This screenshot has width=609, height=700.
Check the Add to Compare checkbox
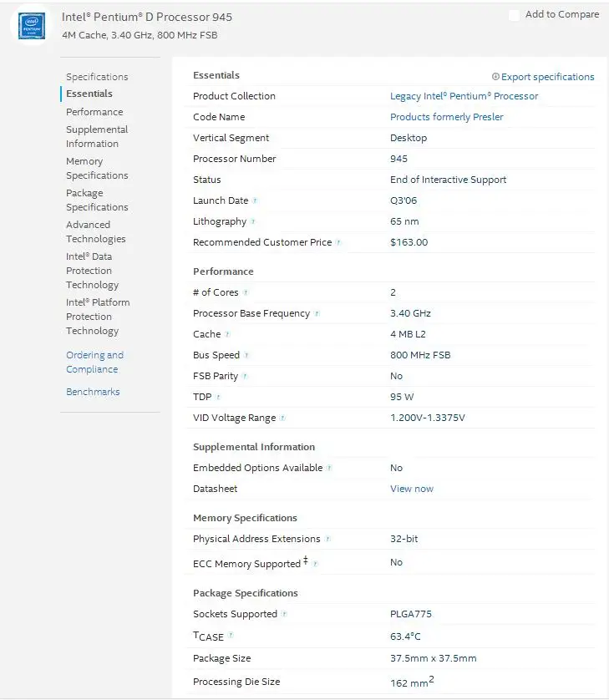click(514, 15)
